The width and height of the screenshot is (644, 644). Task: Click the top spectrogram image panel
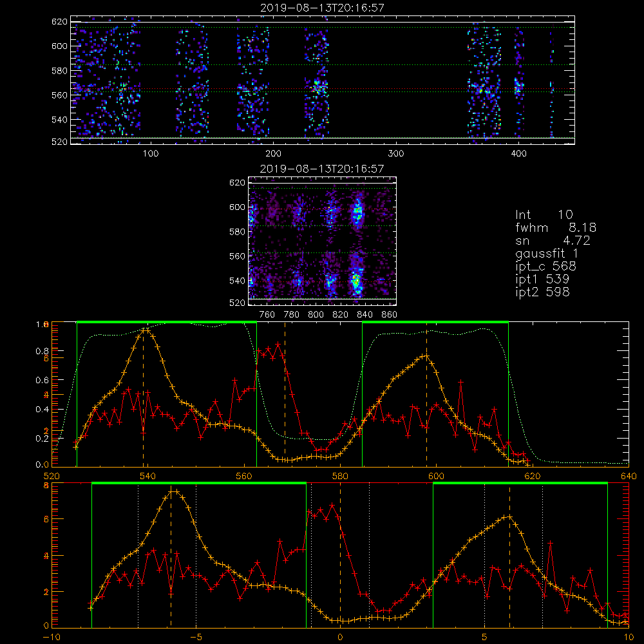[323, 80]
